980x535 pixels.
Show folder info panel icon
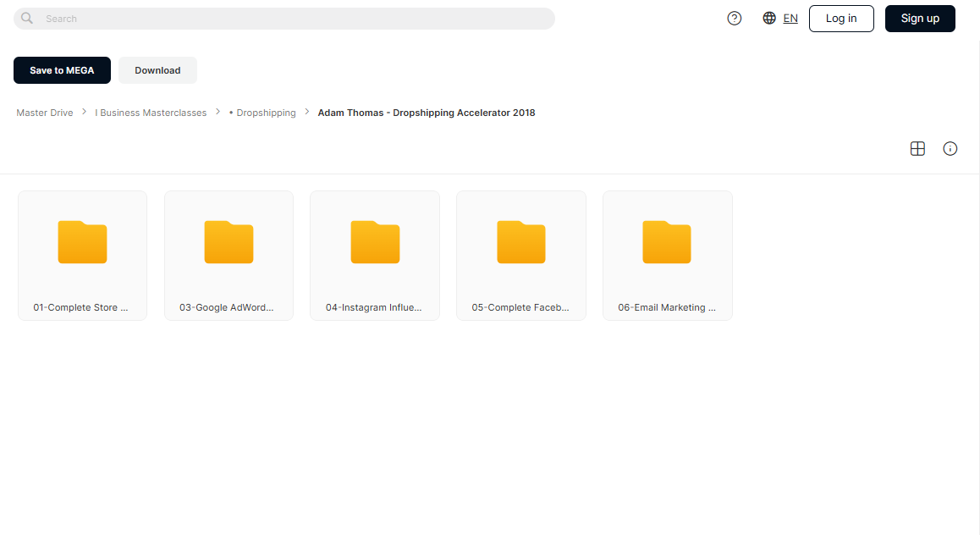[x=950, y=149]
